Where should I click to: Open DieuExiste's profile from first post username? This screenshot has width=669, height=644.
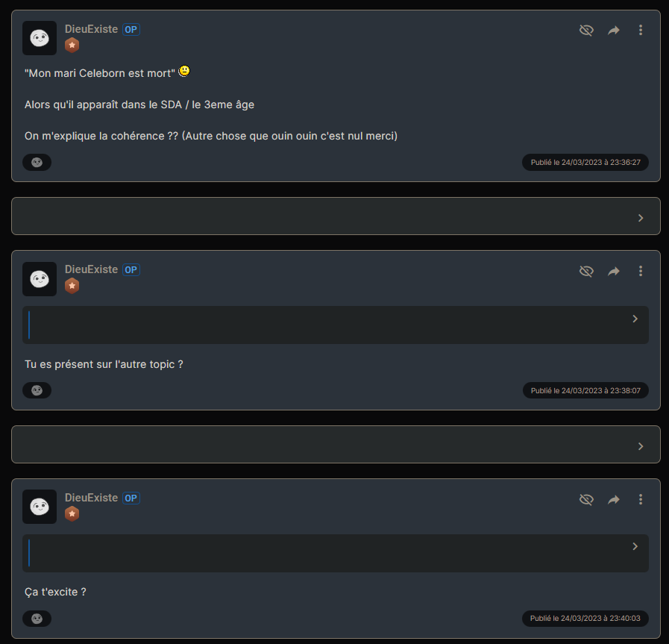(91, 29)
